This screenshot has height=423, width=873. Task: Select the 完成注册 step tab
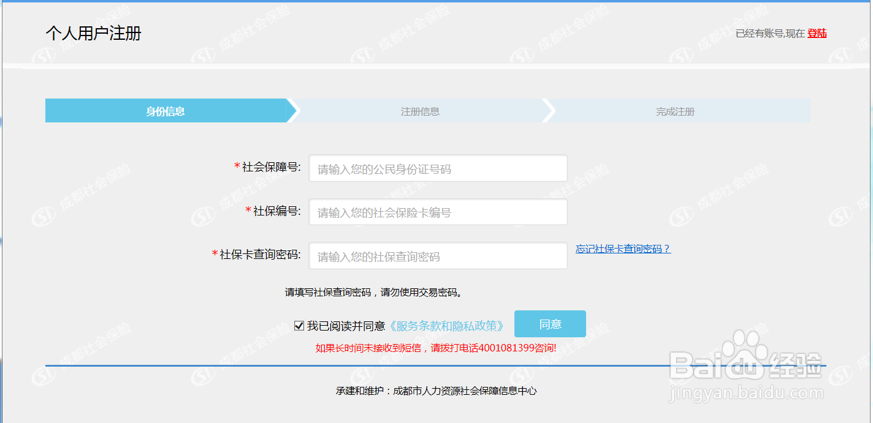[x=675, y=111]
